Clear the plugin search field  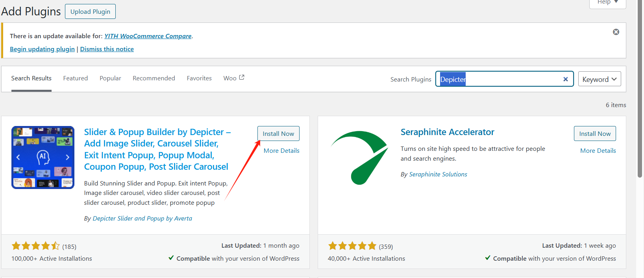(x=565, y=79)
